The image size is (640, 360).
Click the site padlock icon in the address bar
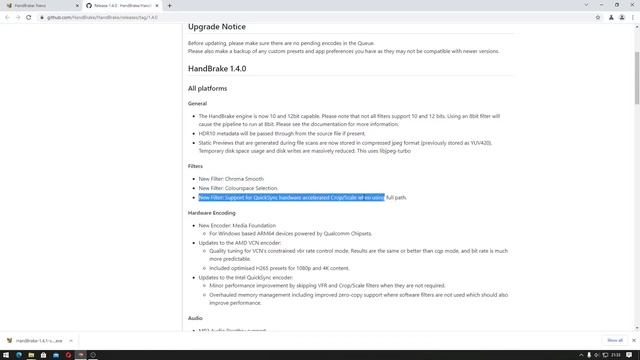(x=42, y=18)
